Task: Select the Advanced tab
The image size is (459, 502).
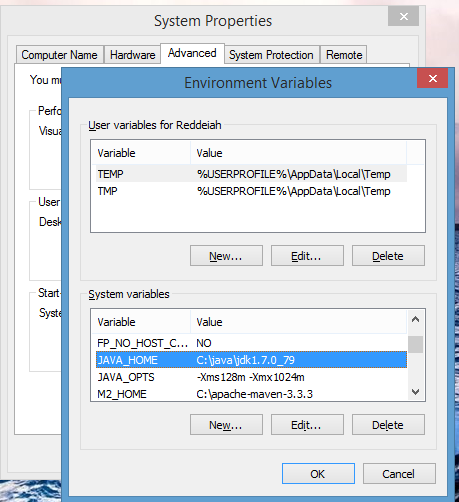Action: (192, 53)
